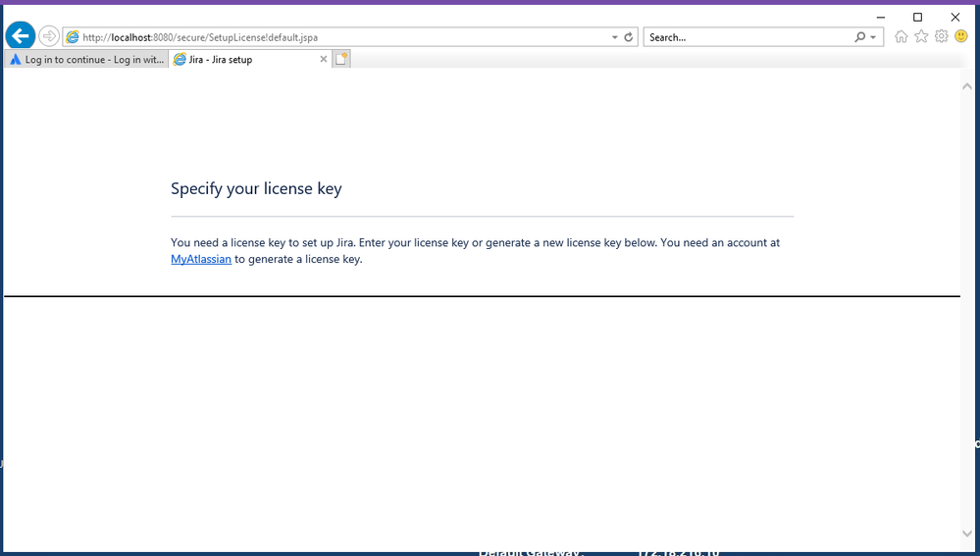Click the magnifying glass search icon
Viewport: 980px width, 556px height.
tap(860, 37)
